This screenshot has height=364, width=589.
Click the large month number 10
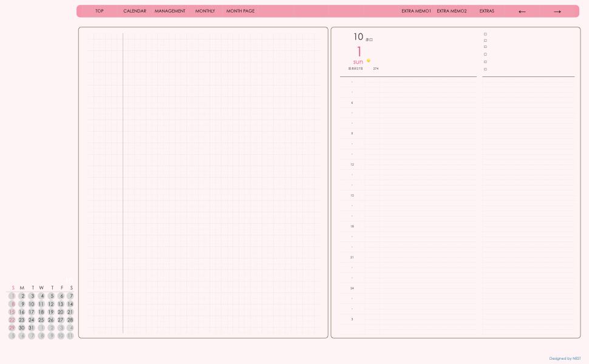coord(358,37)
